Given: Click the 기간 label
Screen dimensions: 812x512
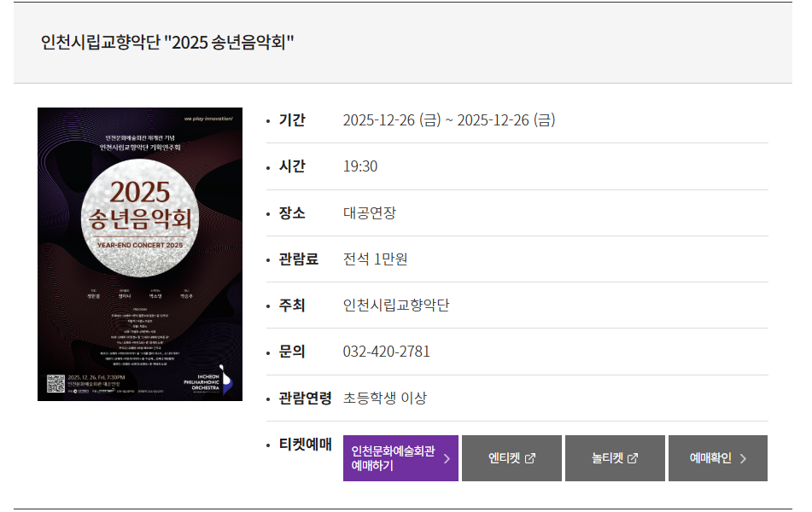Looking at the screenshot, I should pos(292,120).
